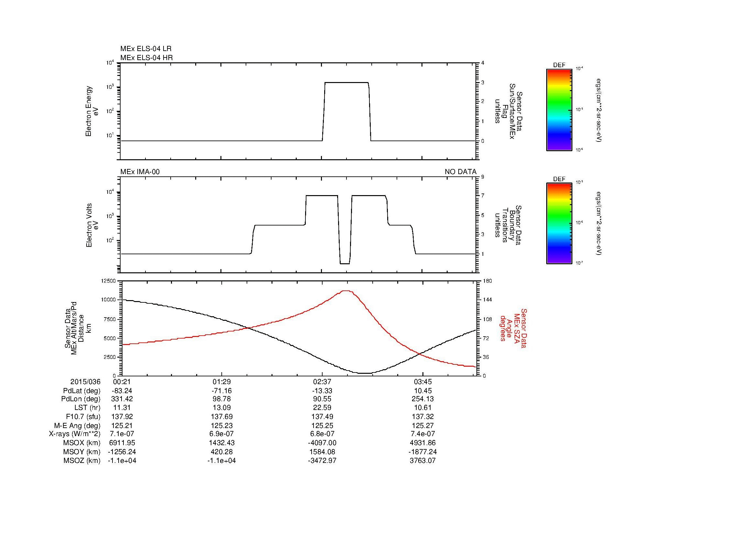Click the PdLon value 331.42
This screenshot has width=756, height=534.
coord(122,399)
